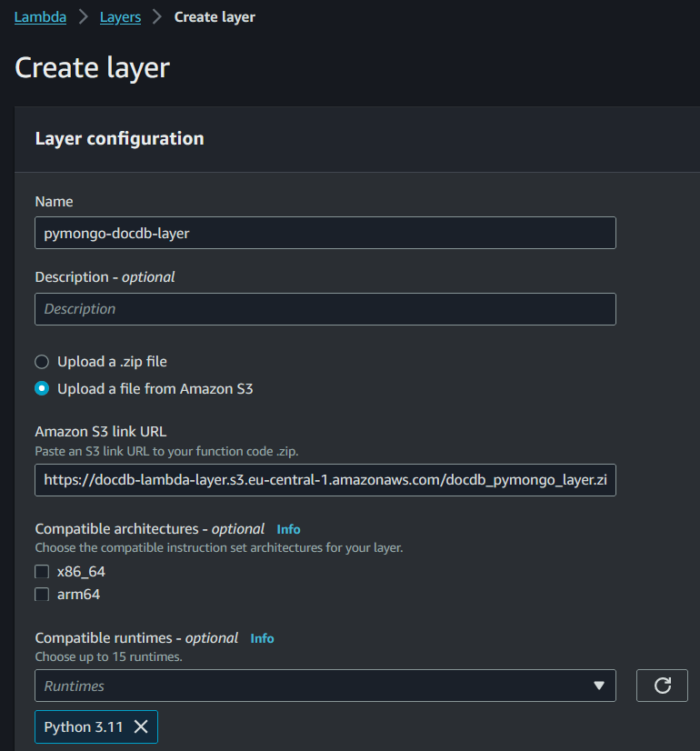Select Upload a file from Amazon S3
This screenshot has width=700, height=751.
(x=42, y=388)
